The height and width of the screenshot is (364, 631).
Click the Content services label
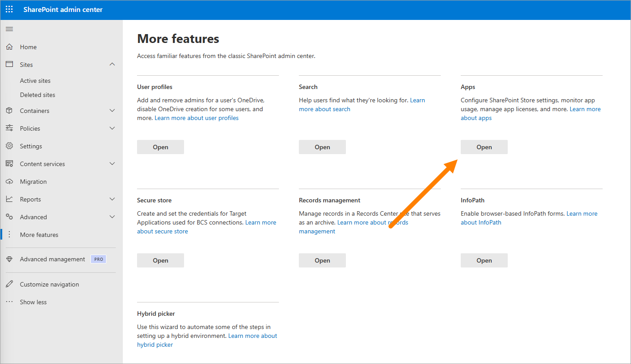(42, 164)
